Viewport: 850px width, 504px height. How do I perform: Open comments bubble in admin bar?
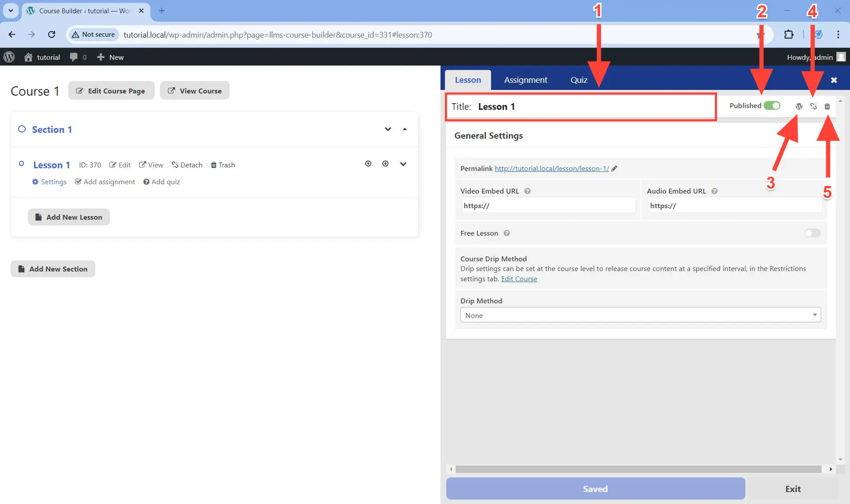coord(78,57)
